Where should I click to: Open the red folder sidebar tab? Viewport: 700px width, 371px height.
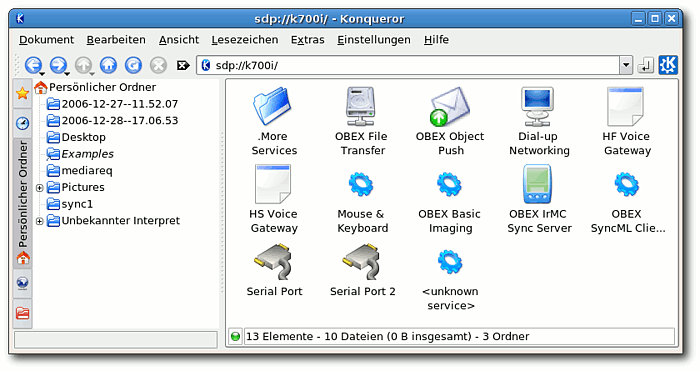point(22,313)
